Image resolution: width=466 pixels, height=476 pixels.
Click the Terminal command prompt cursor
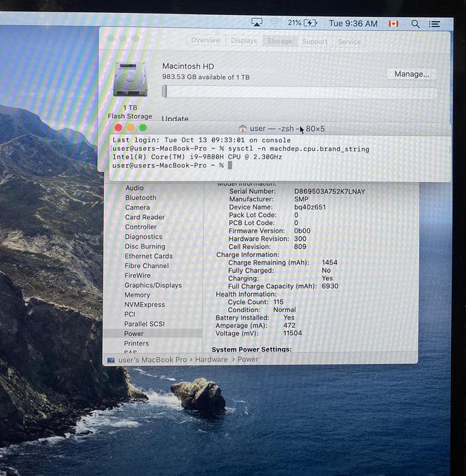click(x=230, y=165)
